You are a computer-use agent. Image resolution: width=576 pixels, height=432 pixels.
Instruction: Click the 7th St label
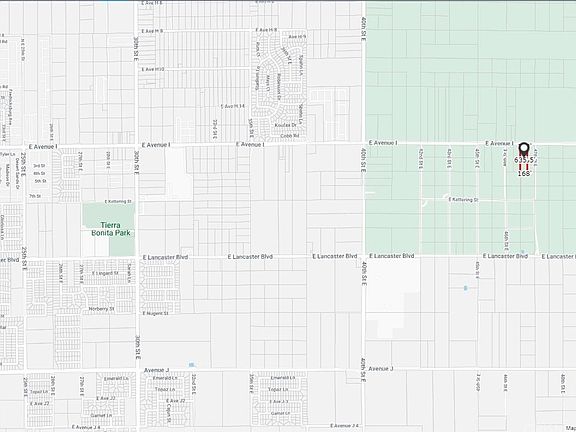pos(35,196)
